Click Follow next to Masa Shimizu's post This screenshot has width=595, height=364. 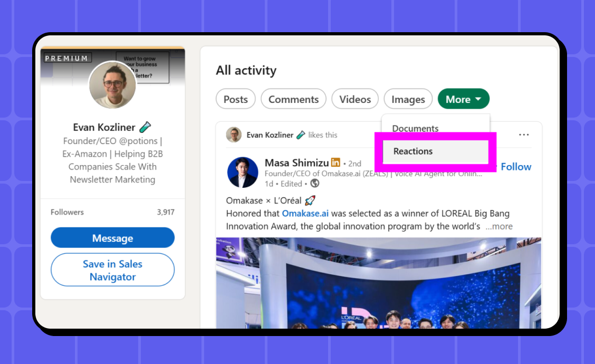[516, 167]
